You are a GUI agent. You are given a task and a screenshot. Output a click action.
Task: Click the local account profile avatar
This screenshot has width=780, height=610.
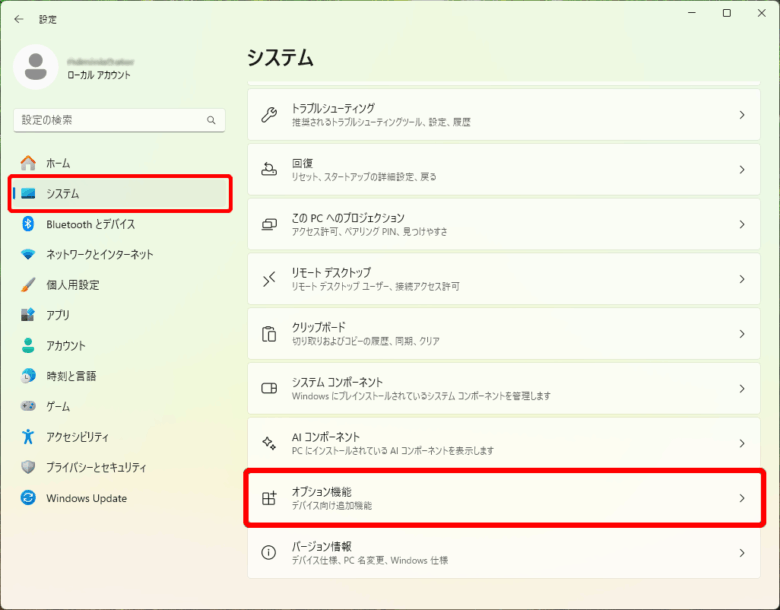pos(36,67)
